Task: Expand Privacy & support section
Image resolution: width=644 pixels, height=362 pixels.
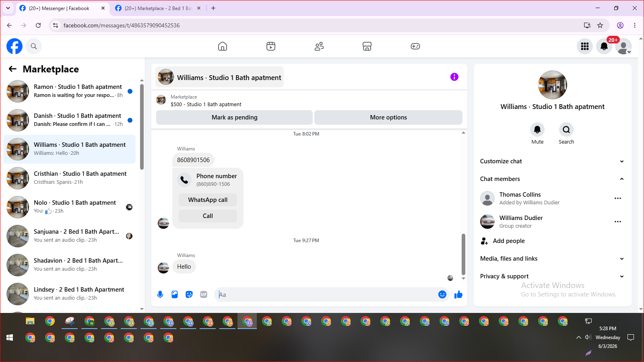Action: tap(552, 276)
